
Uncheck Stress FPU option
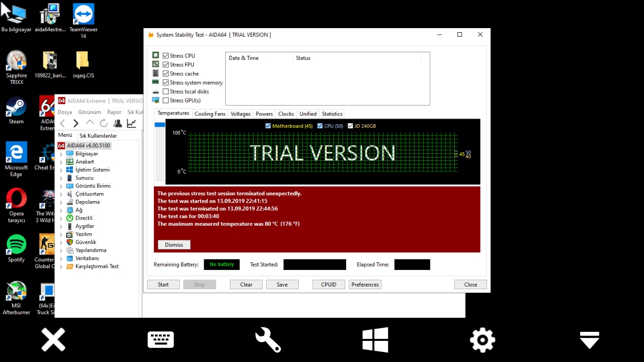(x=166, y=65)
